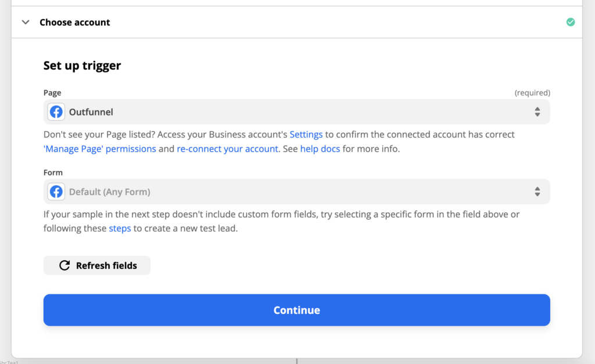This screenshot has width=595, height=364.
Task: Click the (required) label text
Action: coord(532,93)
